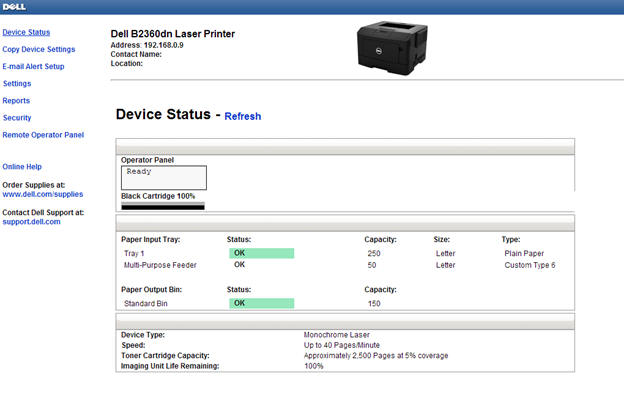Viewport: 624px width, 415px height.
Task: Click the Multi-Purpose Feeder row label
Action: click(159, 265)
